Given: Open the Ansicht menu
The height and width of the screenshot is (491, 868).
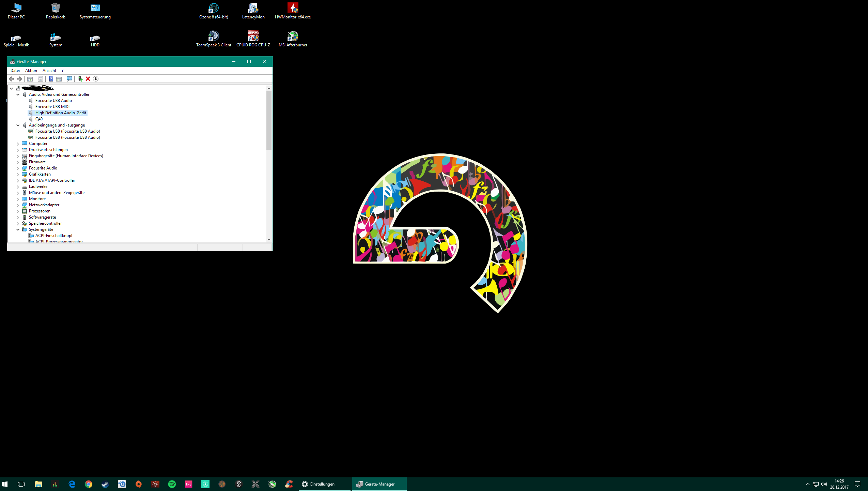Looking at the screenshot, I should tap(49, 71).
